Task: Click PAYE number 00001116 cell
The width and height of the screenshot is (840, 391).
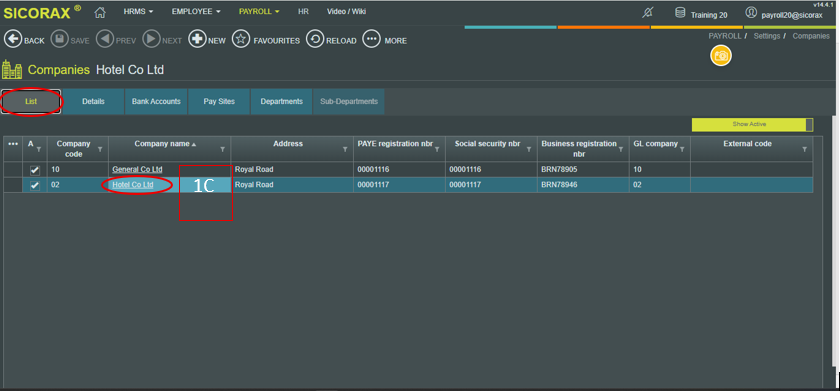Action: click(399, 170)
